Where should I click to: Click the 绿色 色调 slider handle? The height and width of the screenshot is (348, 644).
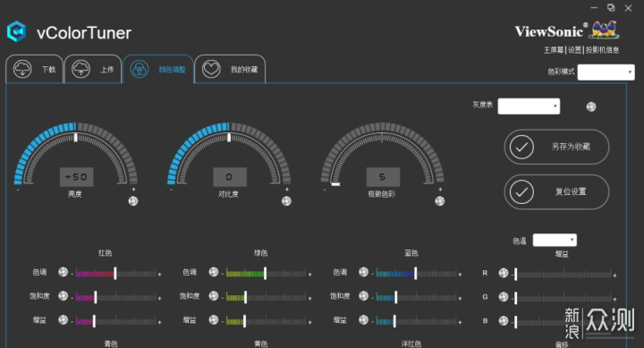click(x=266, y=273)
